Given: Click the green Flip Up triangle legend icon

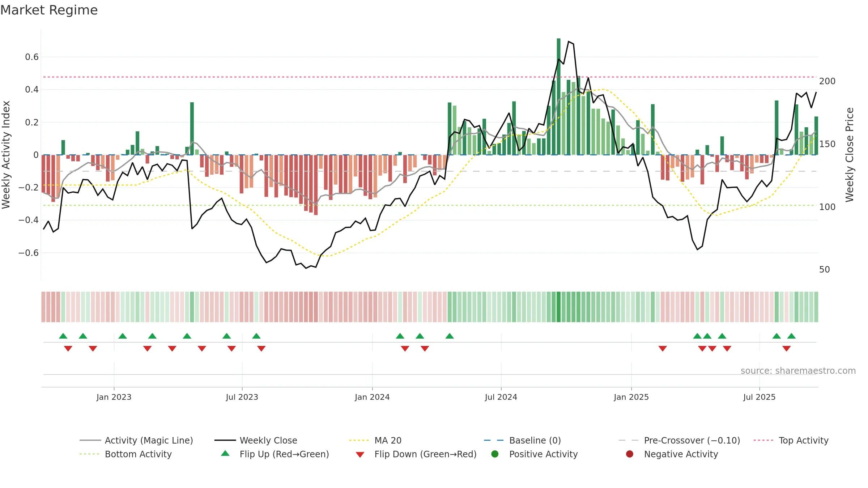Looking at the screenshot, I should 225,453.
